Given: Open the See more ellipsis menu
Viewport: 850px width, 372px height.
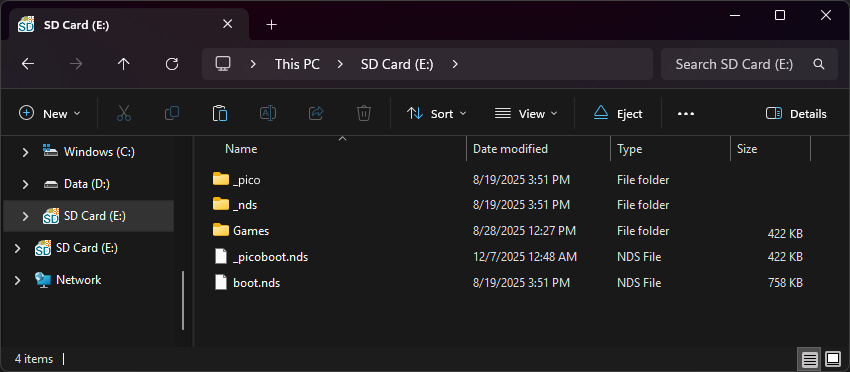Looking at the screenshot, I should (x=686, y=113).
